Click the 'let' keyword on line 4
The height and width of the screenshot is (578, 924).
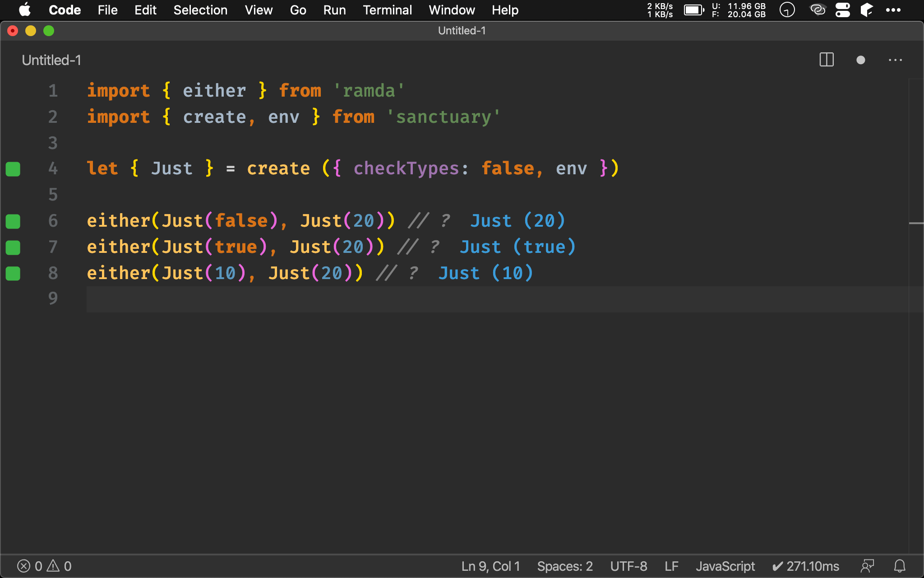(x=102, y=168)
